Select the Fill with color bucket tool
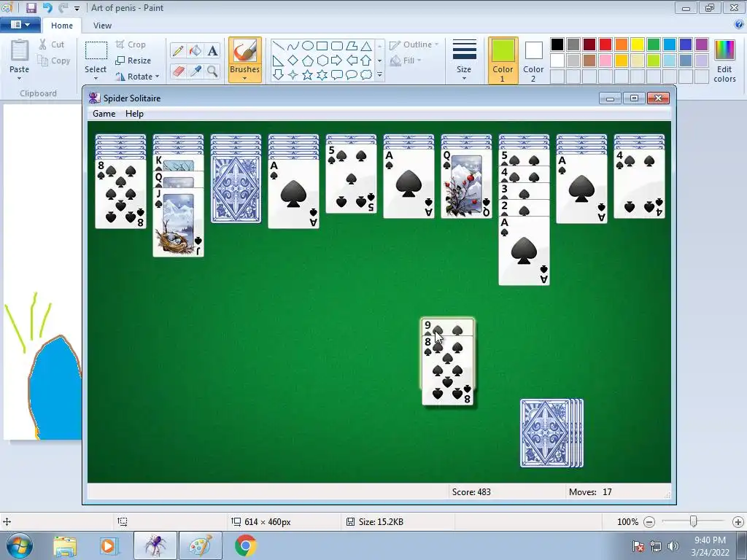This screenshot has height=560, width=747. point(195,50)
